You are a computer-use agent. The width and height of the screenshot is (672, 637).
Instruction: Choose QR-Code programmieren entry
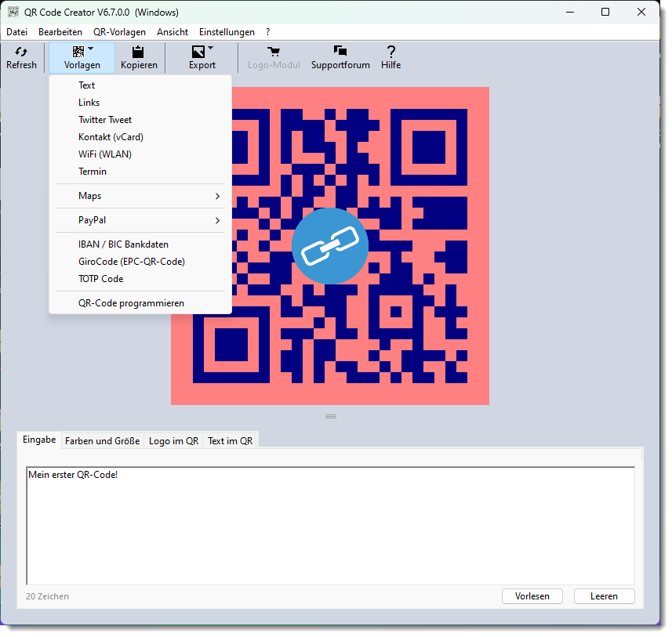[x=140, y=303]
